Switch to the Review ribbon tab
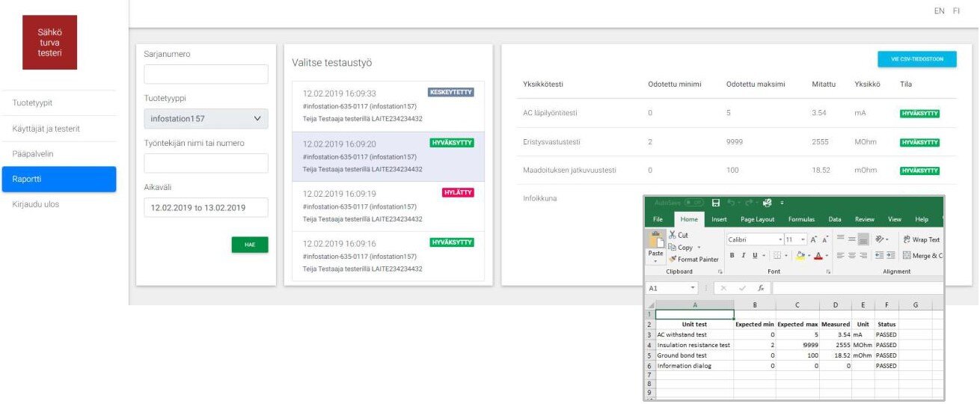Screen dimensions: 980x404 (865, 219)
